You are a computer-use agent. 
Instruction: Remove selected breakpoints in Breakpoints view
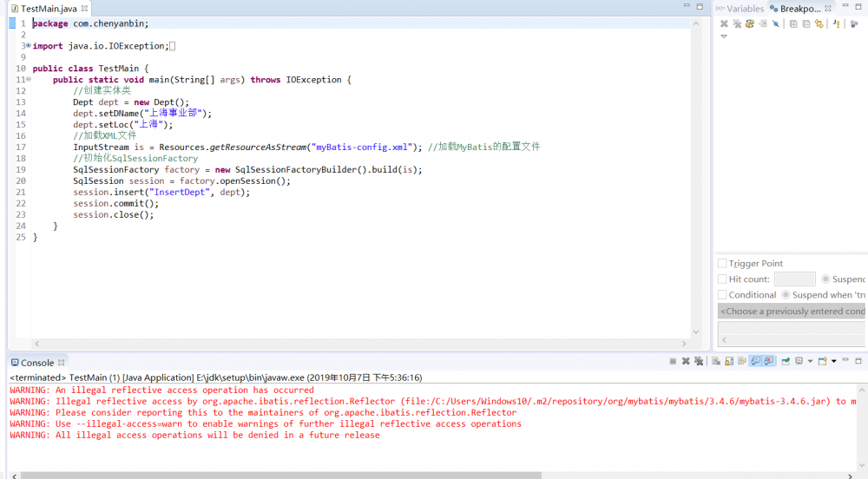[x=724, y=23]
